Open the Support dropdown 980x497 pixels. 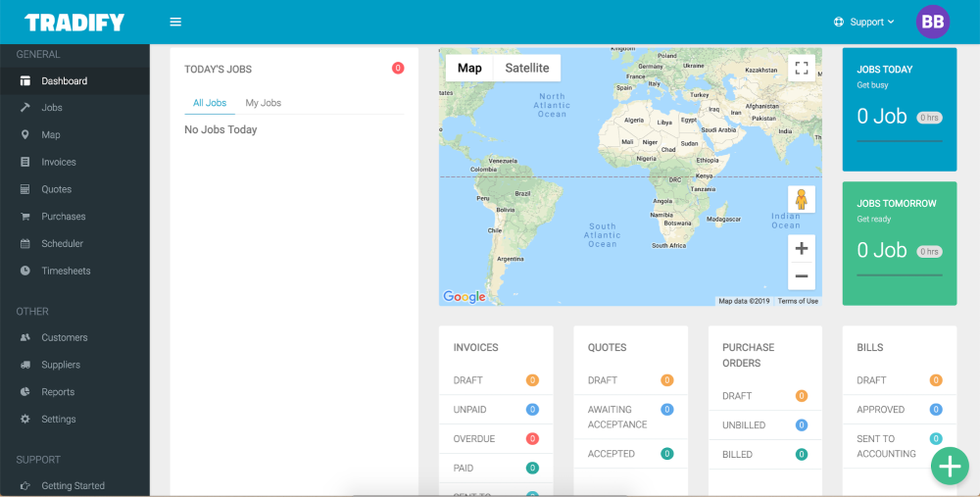click(863, 22)
